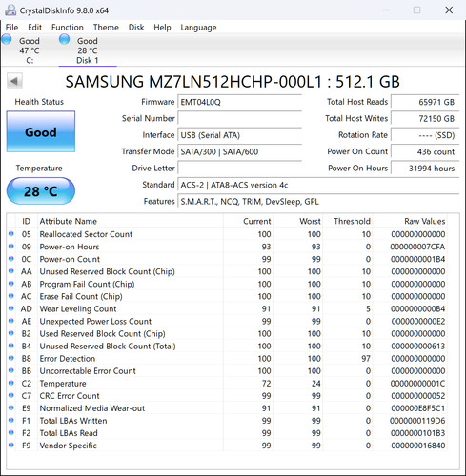Click the C: drive blue status orb
The width and height of the screenshot is (466, 476).
tap(7, 39)
